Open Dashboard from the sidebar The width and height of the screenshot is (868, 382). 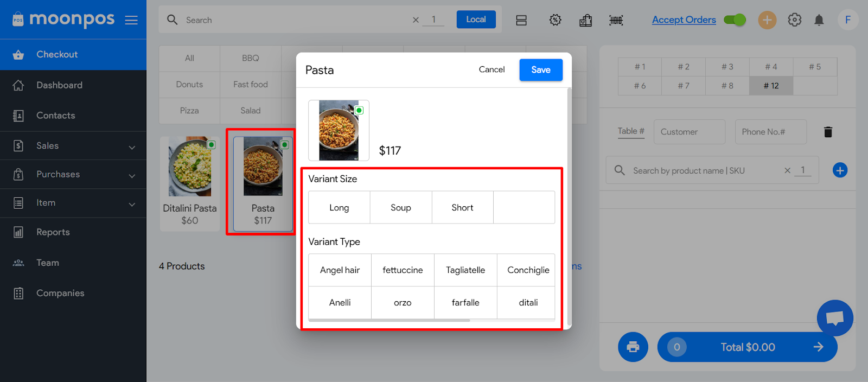tap(59, 85)
